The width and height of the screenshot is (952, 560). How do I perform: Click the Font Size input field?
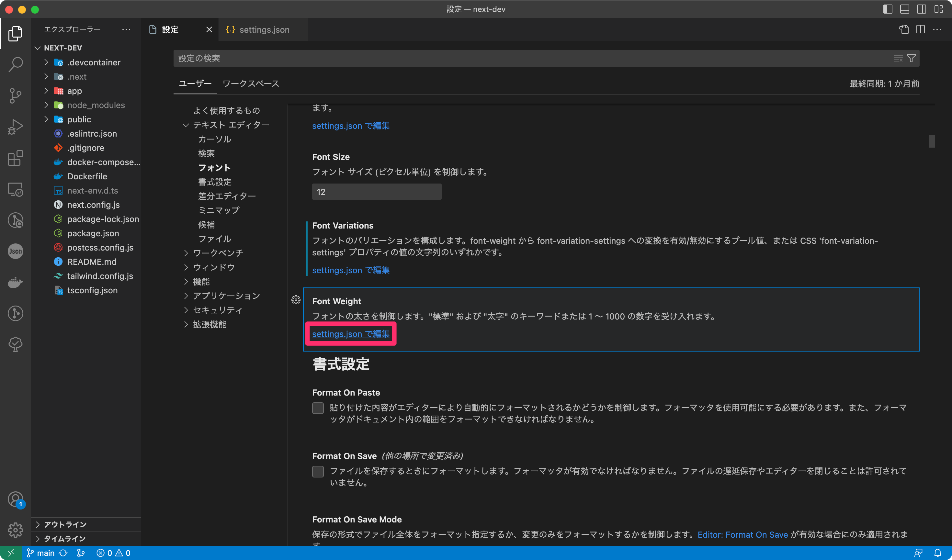point(376,191)
